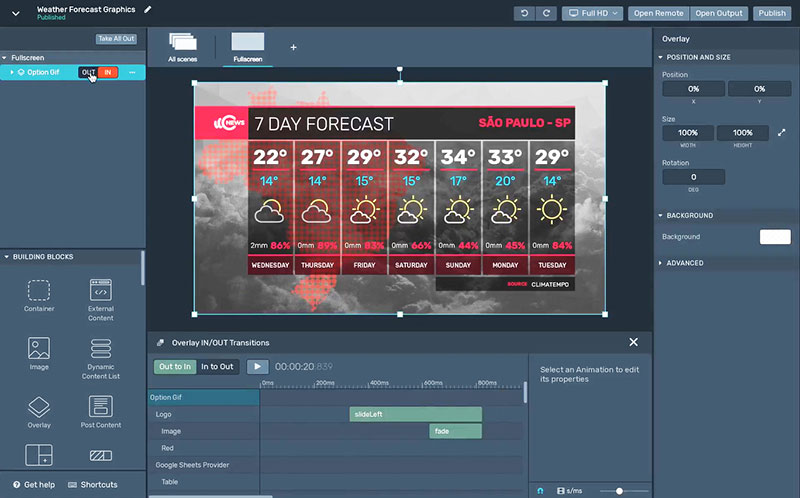Select the Container building block
The image size is (800, 498).
[x=39, y=296]
